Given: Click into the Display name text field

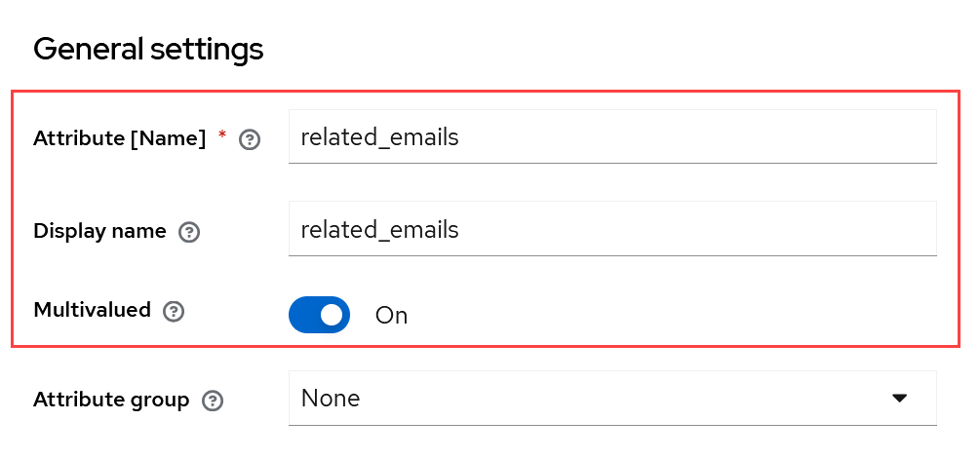Looking at the screenshot, I should [612, 230].
